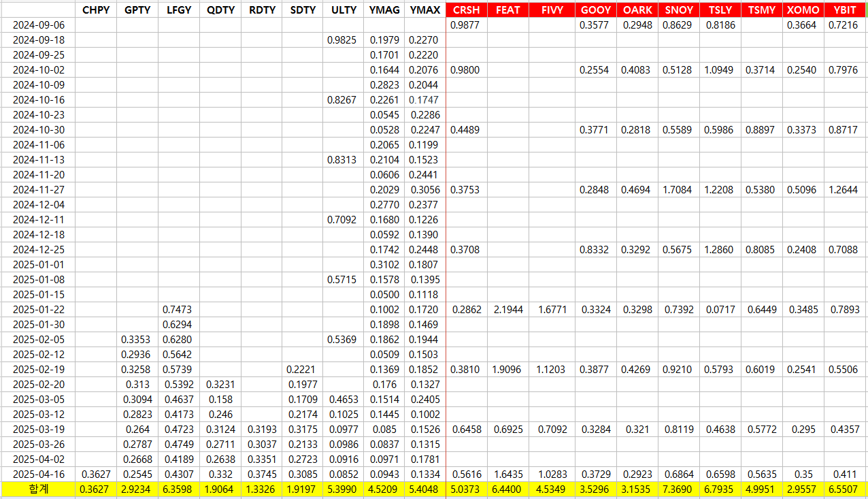
Task: Select the yellow 합계 total label
Action: pos(39,489)
